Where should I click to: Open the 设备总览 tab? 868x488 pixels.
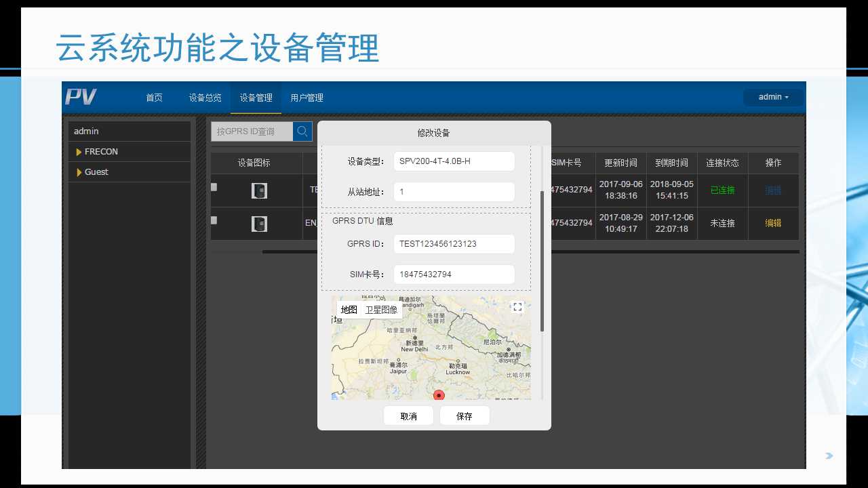pos(205,98)
